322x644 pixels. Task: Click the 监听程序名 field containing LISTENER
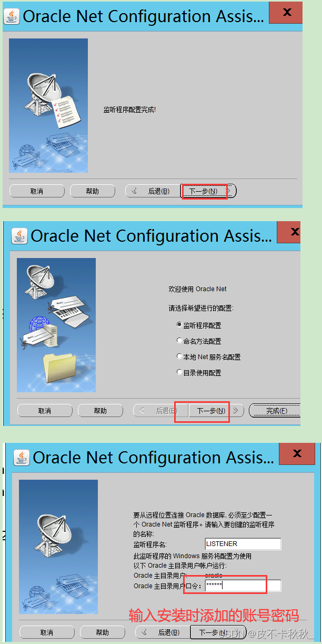coord(243,544)
